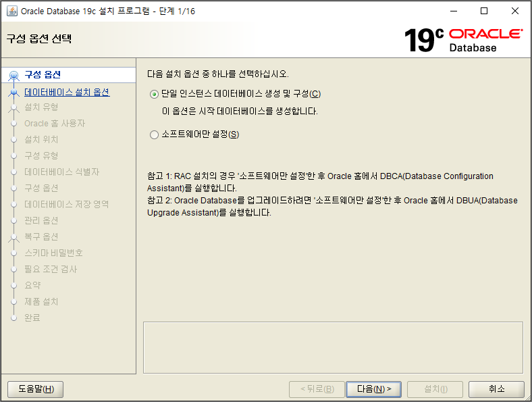Click the 구성 옵션 선택 page heading
532x402 pixels.
[x=39, y=39]
